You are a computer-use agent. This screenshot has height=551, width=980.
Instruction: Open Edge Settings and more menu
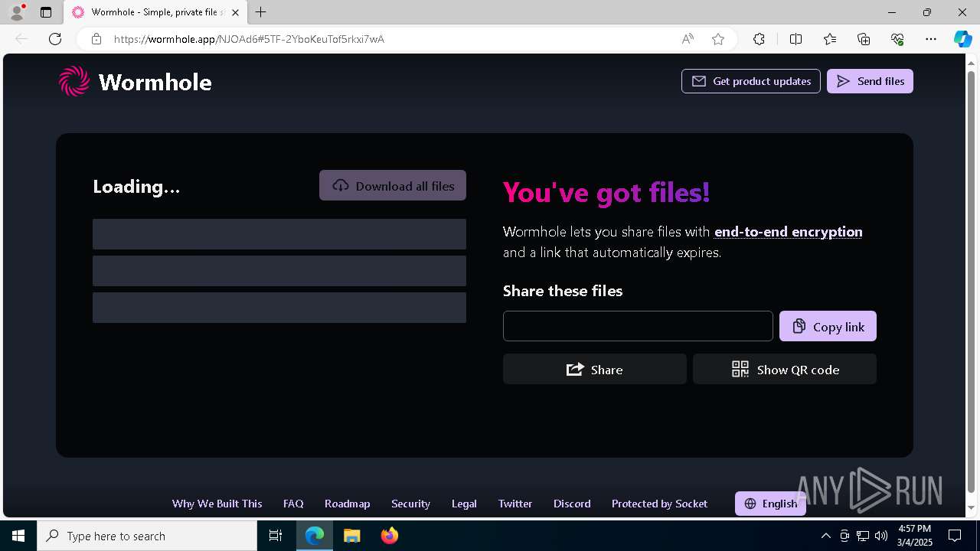[x=931, y=39]
